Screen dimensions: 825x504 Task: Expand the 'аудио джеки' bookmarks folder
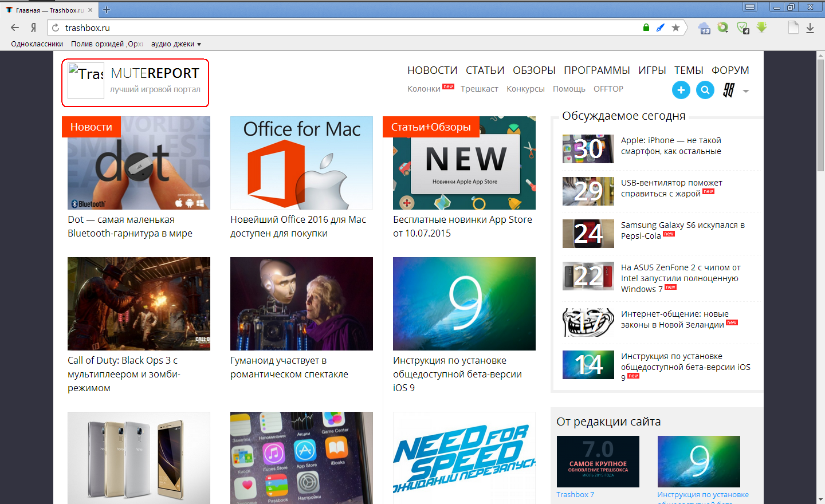click(176, 44)
